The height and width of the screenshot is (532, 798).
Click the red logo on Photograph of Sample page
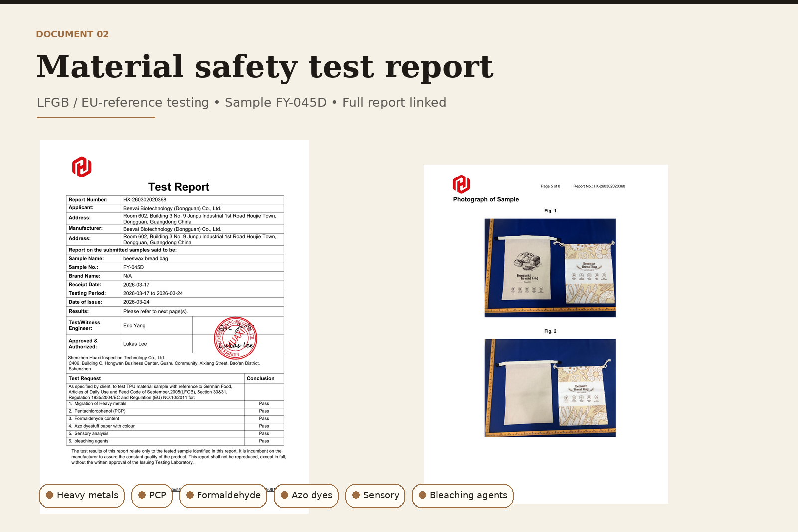click(461, 184)
